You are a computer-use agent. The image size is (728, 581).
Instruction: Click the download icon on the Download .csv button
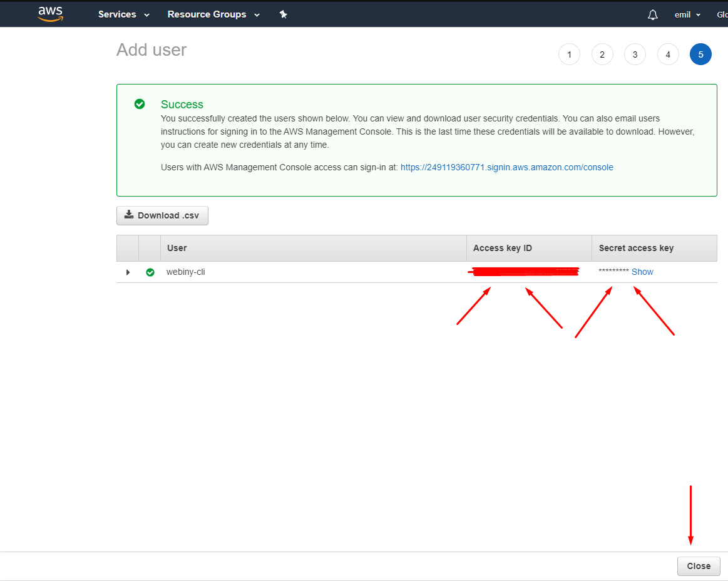[129, 215]
